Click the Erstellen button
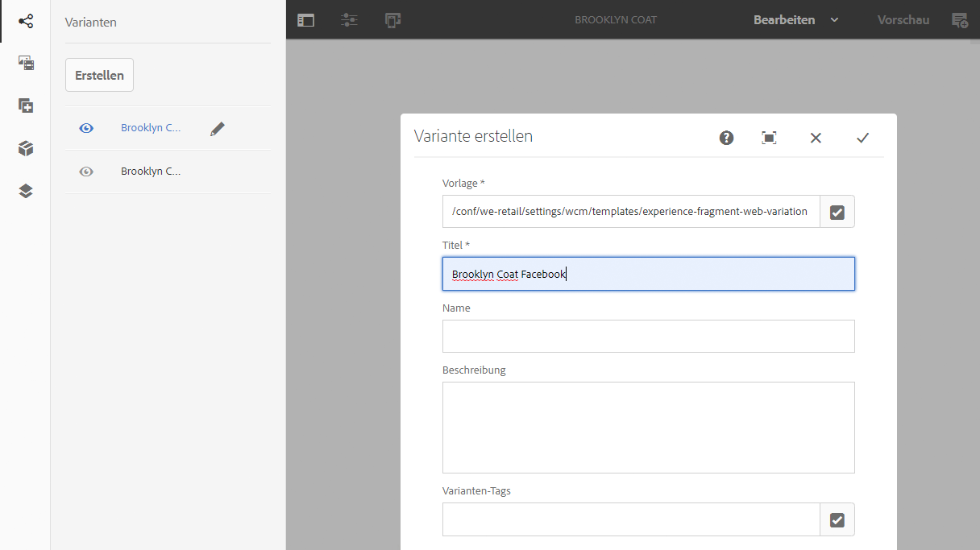980x550 pixels. pos(99,75)
